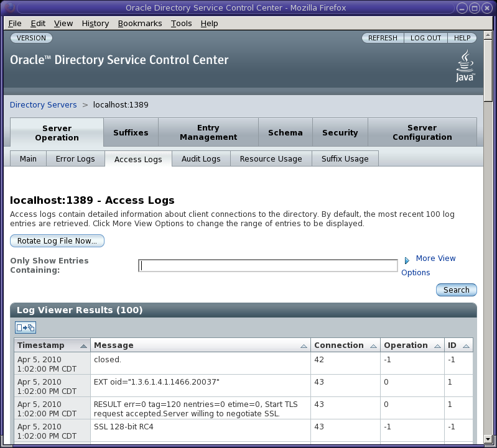The height and width of the screenshot is (448, 497).
Task: Click the scrollbar up arrow
Action: 488,35
